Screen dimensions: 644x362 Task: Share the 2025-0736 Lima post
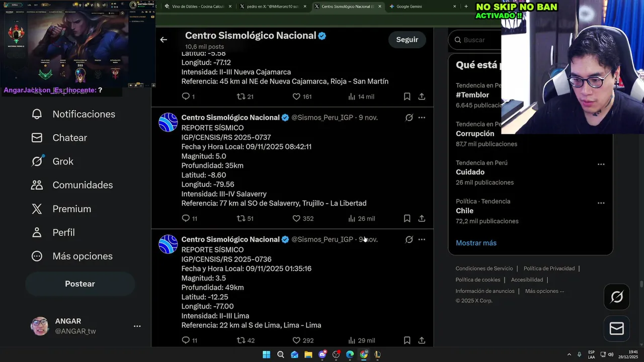click(422, 340)
